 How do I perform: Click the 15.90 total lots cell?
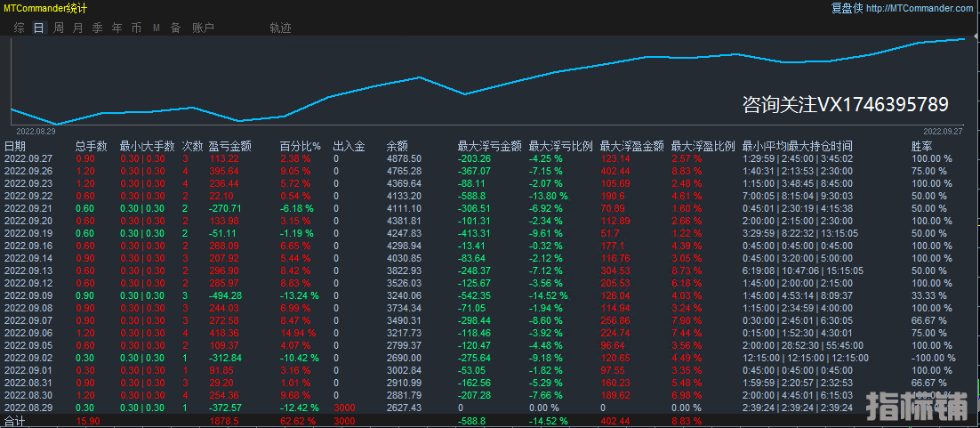click(87, 421)
